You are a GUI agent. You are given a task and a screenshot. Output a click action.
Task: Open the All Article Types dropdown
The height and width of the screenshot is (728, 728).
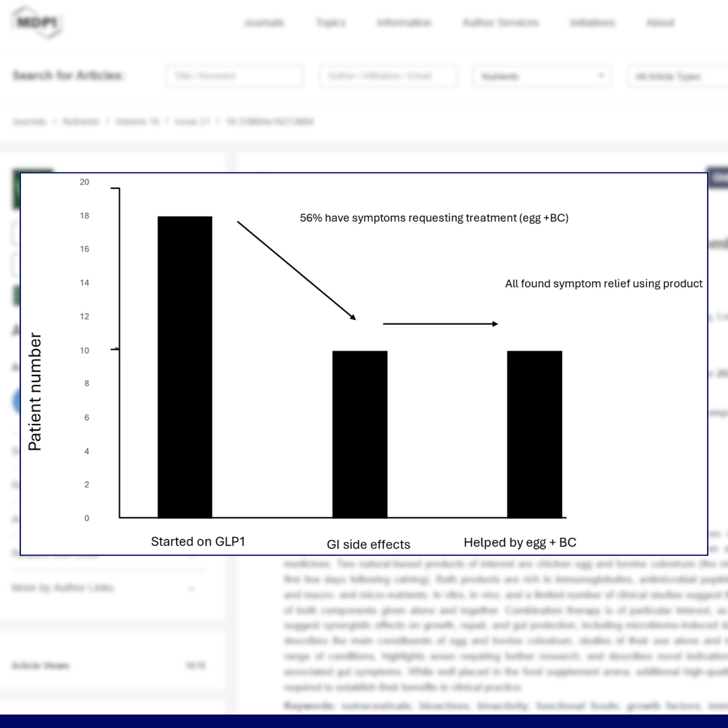677,75
